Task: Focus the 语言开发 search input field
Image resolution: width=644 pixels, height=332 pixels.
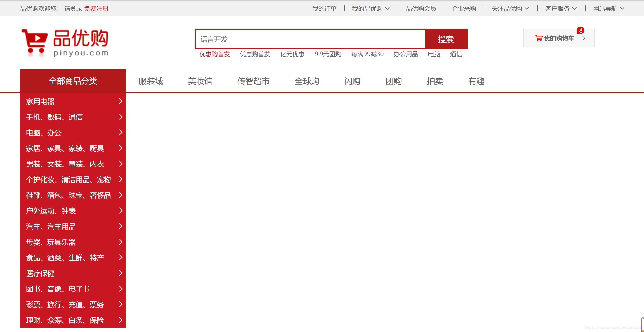Action: 310,39
